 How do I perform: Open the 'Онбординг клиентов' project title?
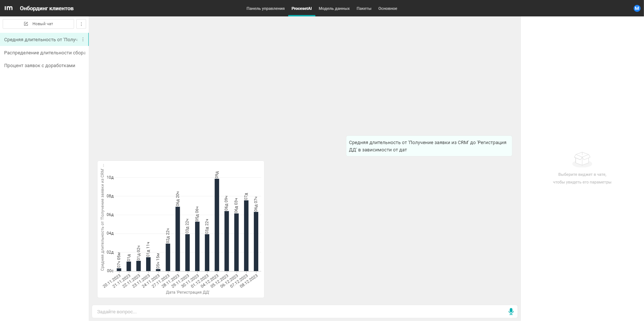pyautogui.click(x=47, y=8)
